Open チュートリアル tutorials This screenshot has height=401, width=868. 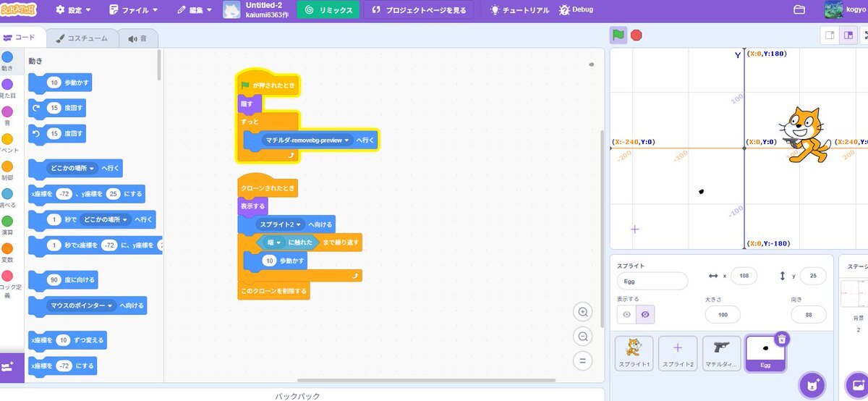point(519,10)
